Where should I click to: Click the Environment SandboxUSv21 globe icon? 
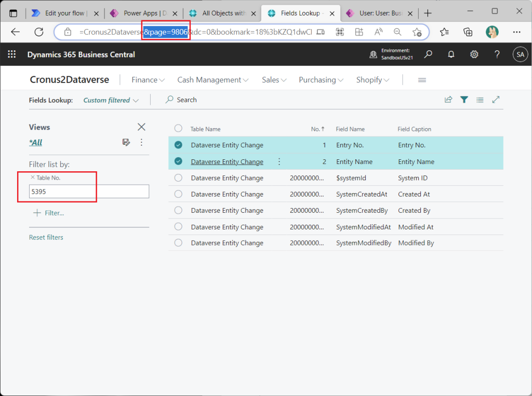pyautogui.click(x=373, y=54)
